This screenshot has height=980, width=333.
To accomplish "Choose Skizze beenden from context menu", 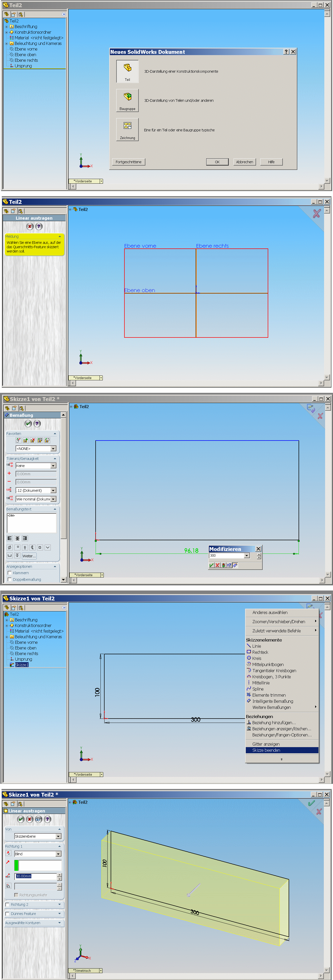I will click(282, 750).
